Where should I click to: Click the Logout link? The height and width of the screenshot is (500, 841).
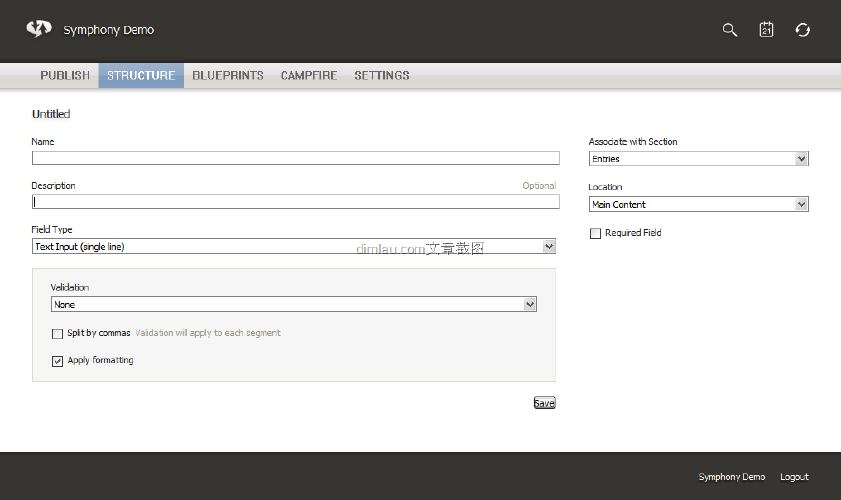[x=794, y=477]
